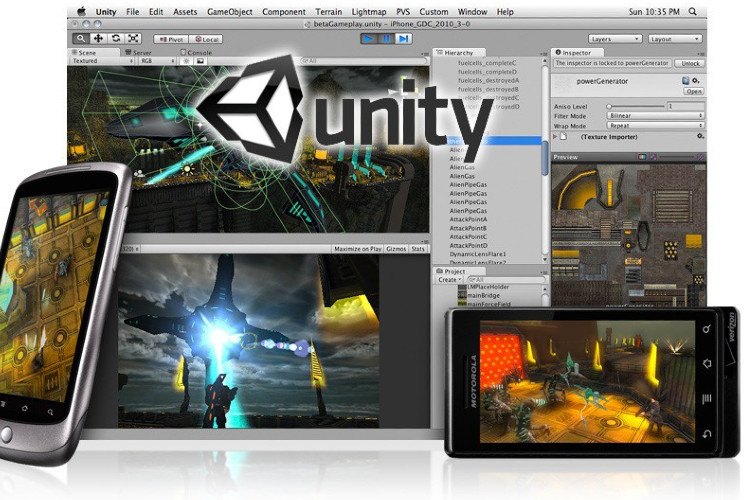This screenshot has height=500, width=750.
Task: Click the Aniso Level value field
Action: click(x=686, y=106)
